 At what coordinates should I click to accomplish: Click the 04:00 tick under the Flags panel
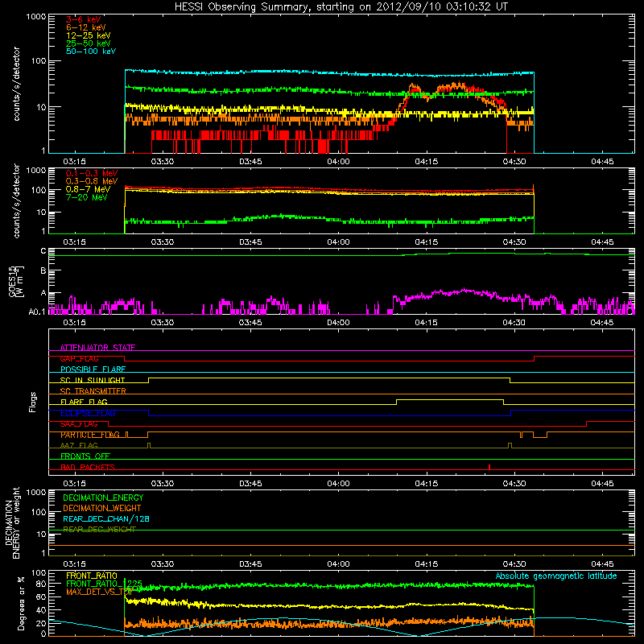tap(338, 484)
